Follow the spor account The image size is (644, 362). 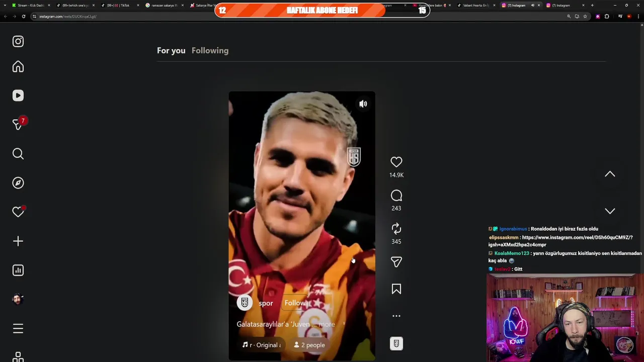click(295, 303)
